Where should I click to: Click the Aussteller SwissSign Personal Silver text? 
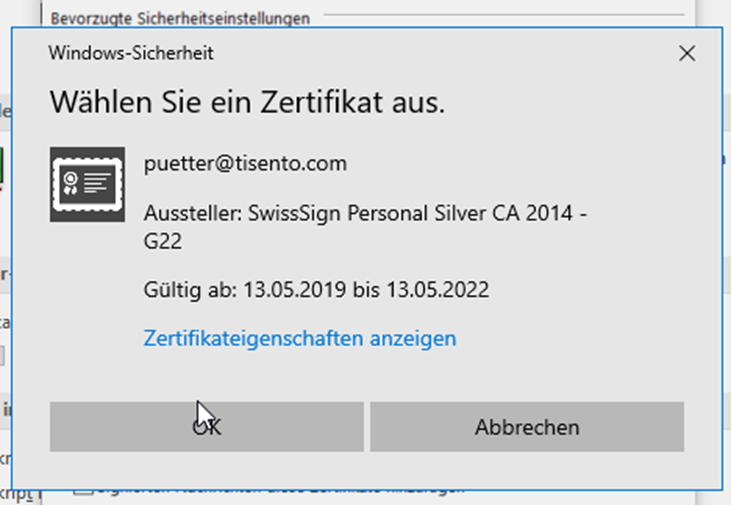pos(365,227)
